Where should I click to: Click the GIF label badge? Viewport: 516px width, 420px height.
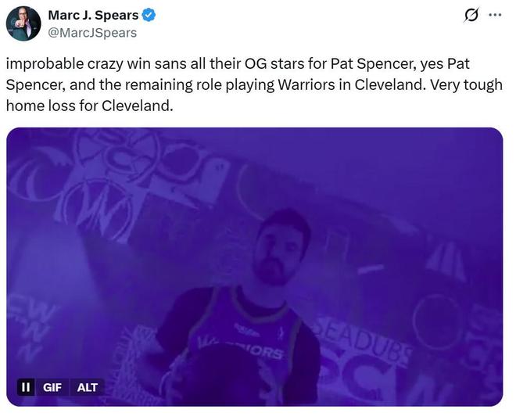[52, 386]
